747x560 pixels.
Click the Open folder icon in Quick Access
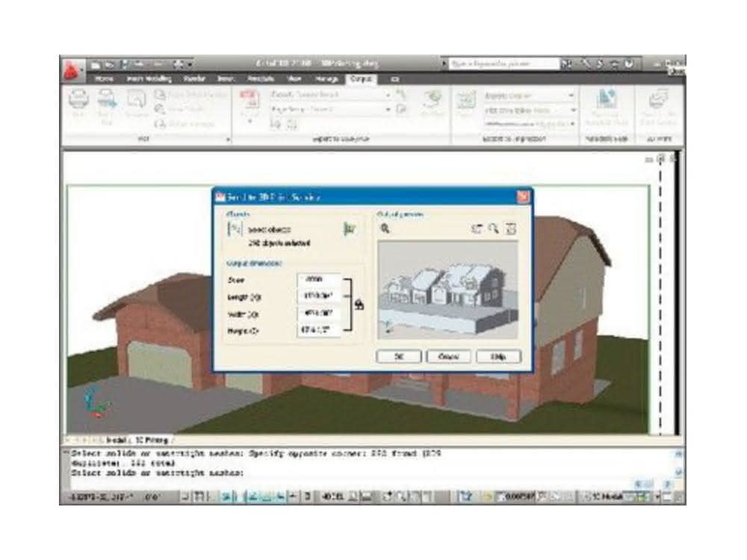tap(109, 64)
